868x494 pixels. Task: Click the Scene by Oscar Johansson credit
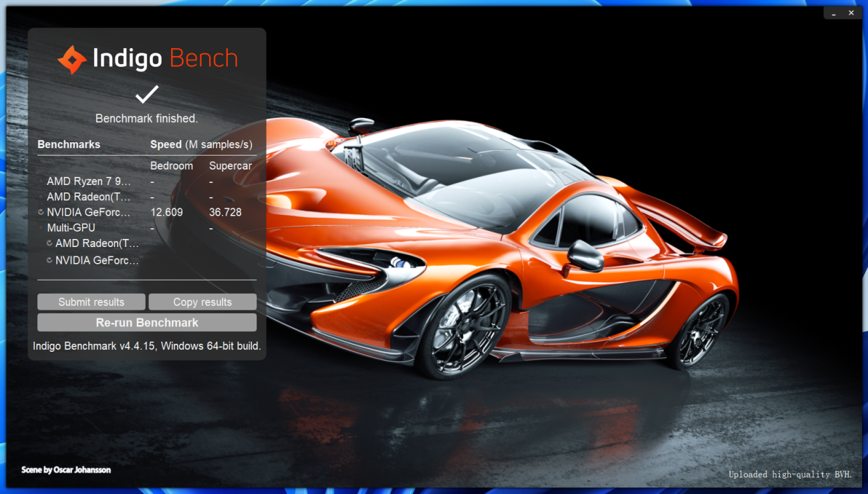[66, 470]
